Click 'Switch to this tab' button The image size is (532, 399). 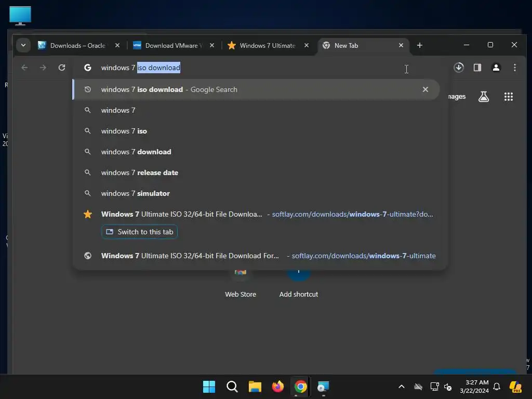(139, 232)
